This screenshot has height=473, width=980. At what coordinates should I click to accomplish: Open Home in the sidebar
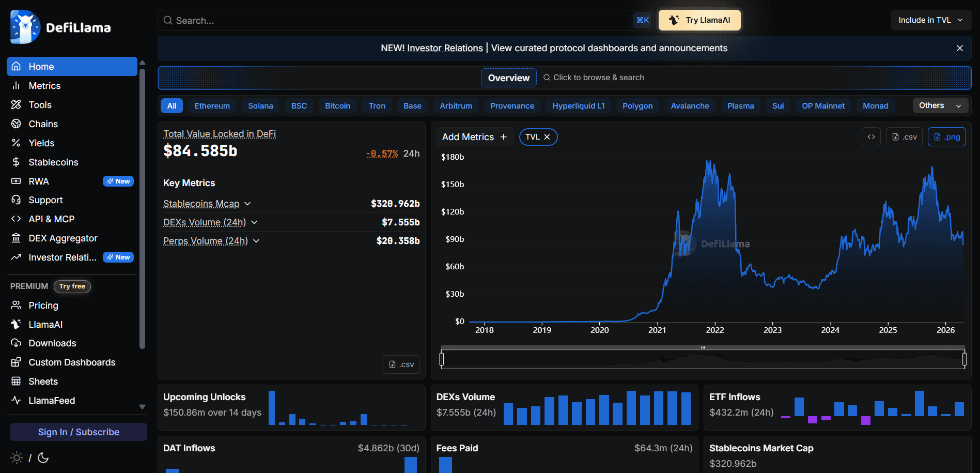point(72,67)
